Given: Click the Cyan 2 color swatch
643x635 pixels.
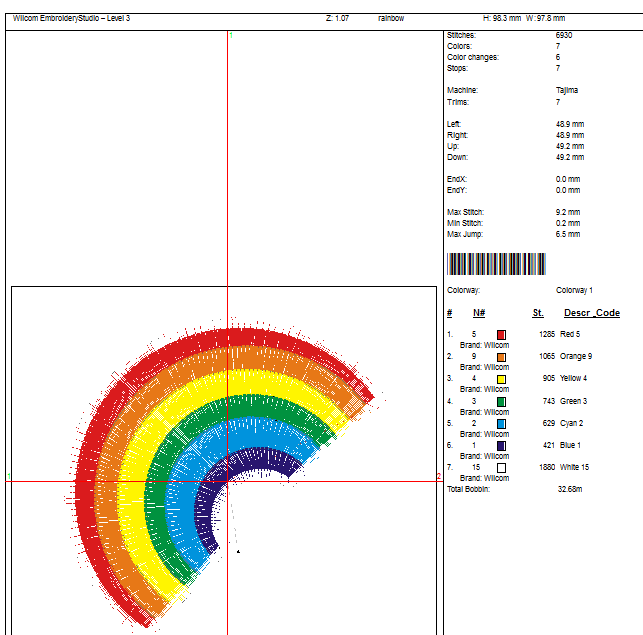Looking at the screenshot, I should (502, 424).
